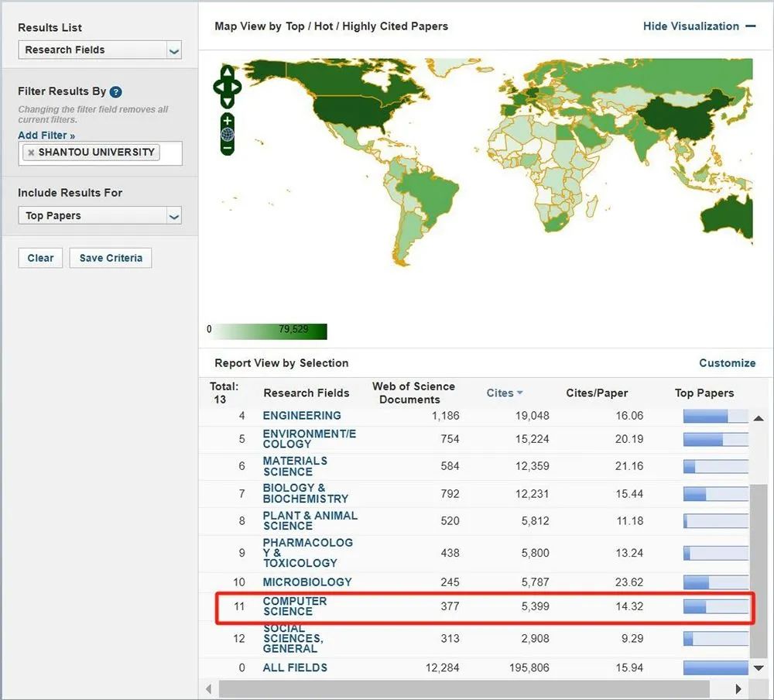
Task: Pan the map right with the arrow control
Action: coord(236,87)
